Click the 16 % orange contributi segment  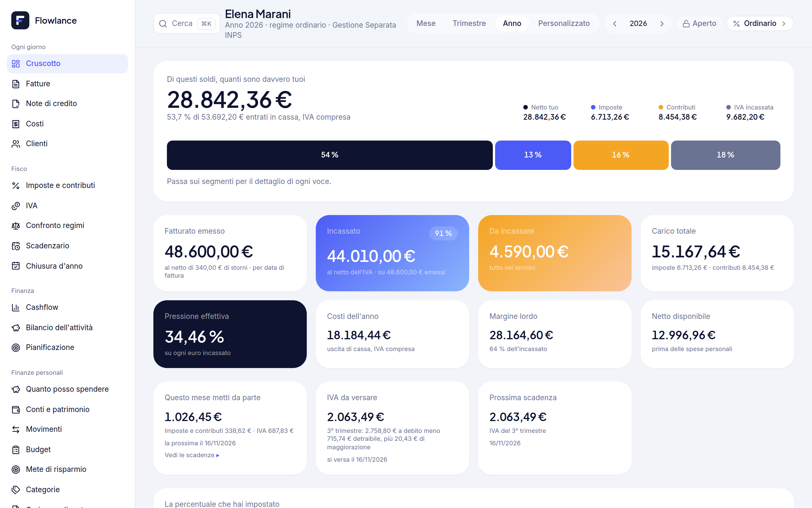(x=621, y=155)
